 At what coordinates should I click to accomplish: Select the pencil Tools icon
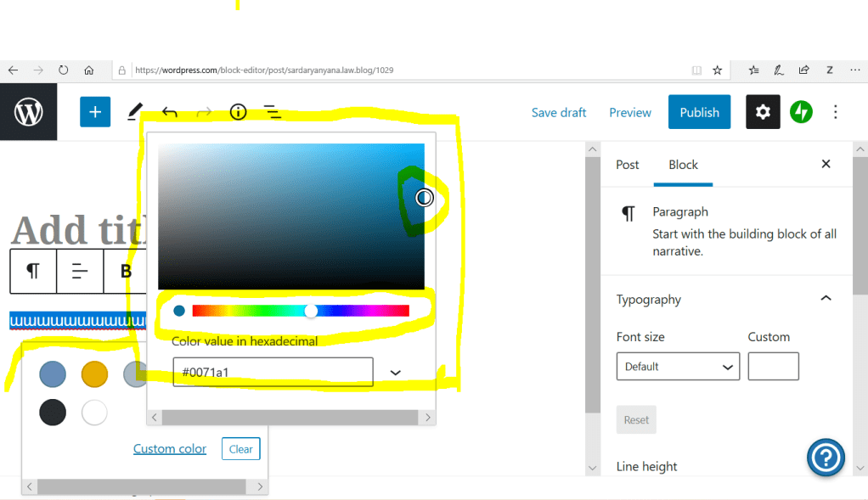point(135,112)
